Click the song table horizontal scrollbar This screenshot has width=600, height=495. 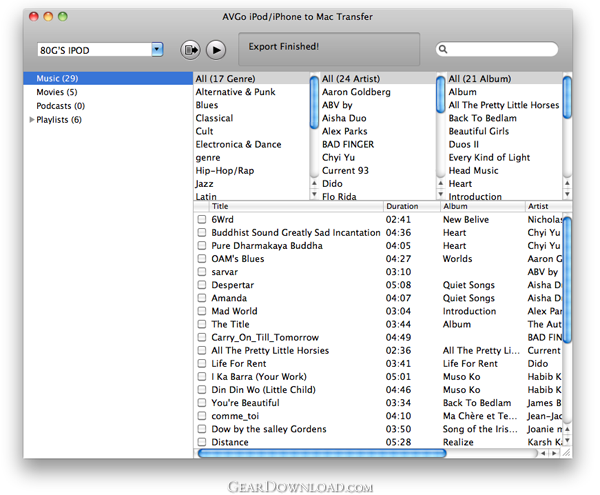click(322, 453)
